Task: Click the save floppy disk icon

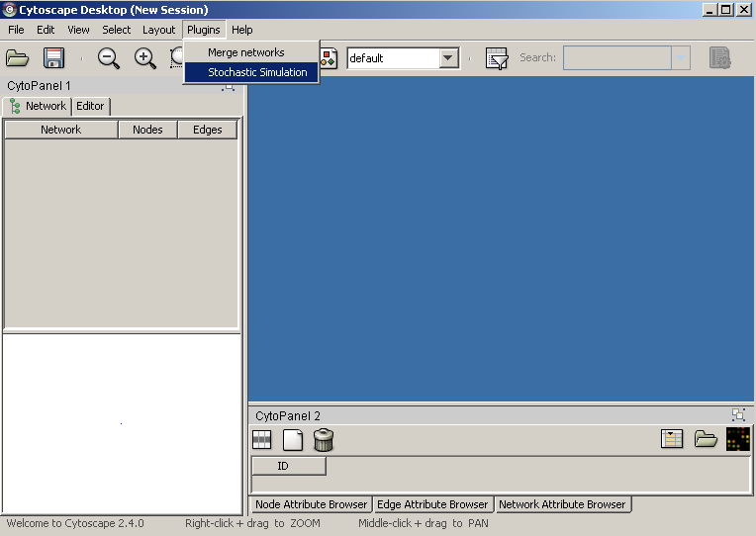Action: pyautogui.click(x=53, y=58)
